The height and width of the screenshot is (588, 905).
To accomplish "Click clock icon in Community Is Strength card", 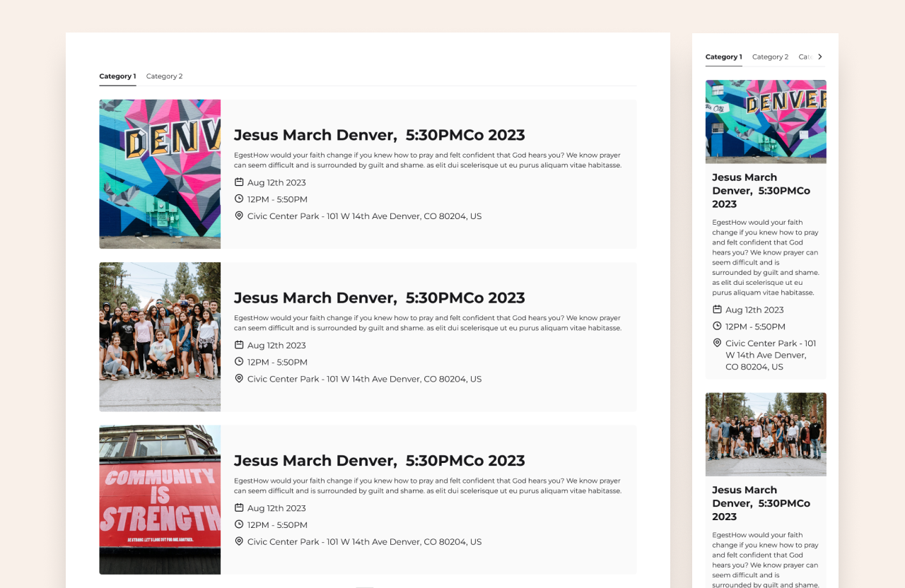I will click(x=239, y=524).
